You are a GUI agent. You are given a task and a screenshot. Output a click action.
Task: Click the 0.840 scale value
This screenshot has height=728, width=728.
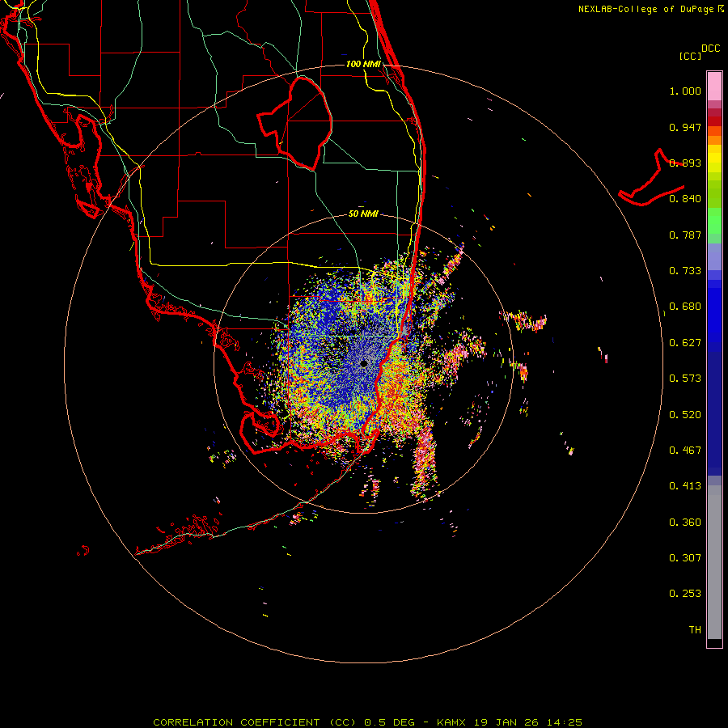685,199
